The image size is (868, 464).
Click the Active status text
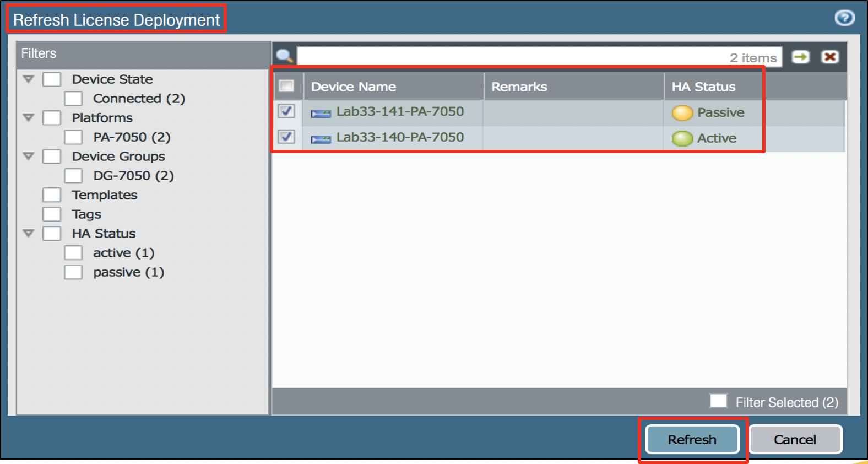click(x=717, y=138)
